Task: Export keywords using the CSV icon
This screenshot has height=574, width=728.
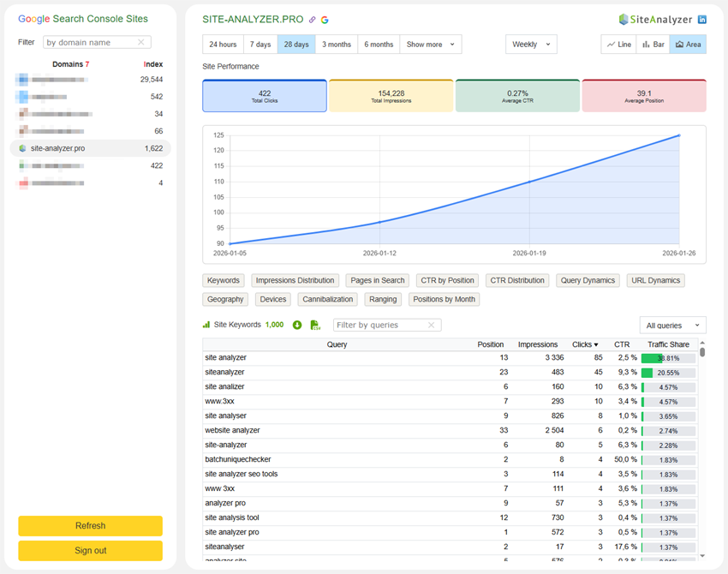Action: click(x=316, y=326)
